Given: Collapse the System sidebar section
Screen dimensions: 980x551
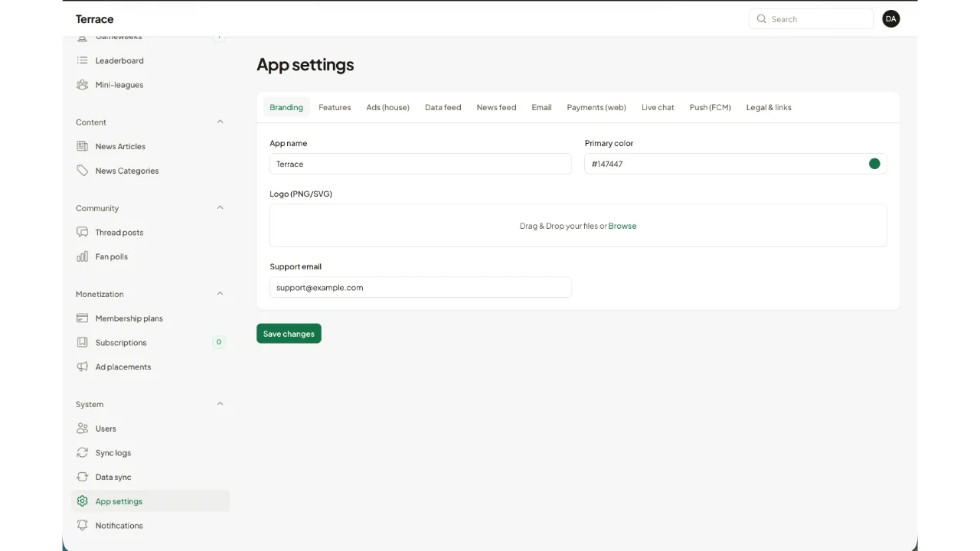Looking at the screenshot, I should pyautogui.click(x=220, y=404).
